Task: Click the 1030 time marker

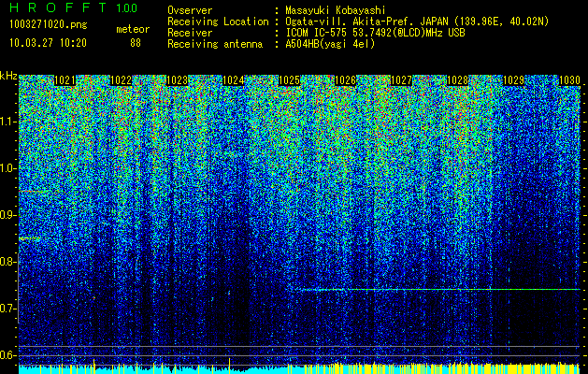Action: coord(569,80)
